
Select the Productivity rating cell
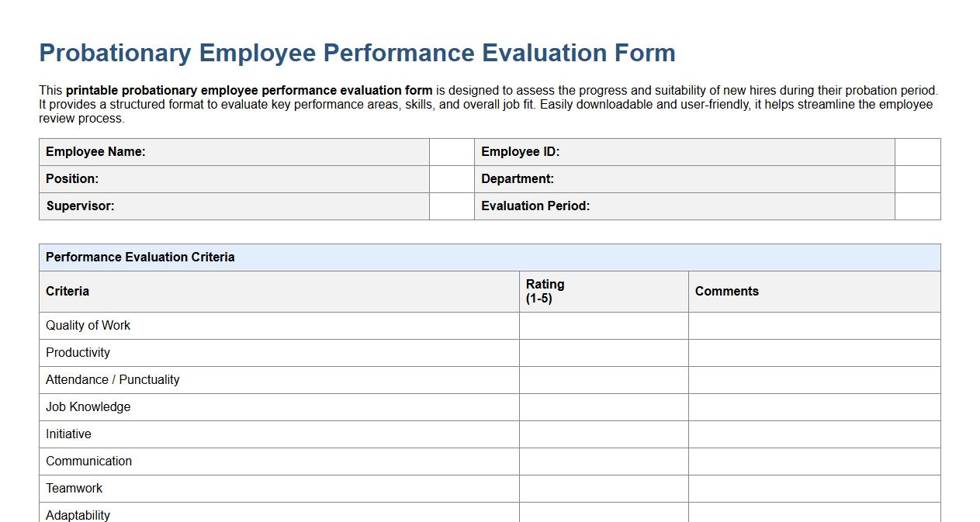tap(603, 352)
